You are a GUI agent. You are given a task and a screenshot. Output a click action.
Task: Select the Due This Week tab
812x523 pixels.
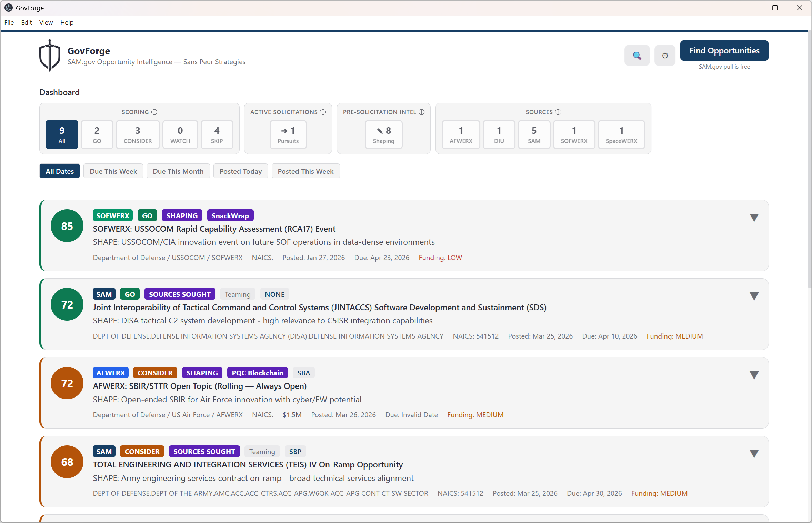[x=113, y=171]
